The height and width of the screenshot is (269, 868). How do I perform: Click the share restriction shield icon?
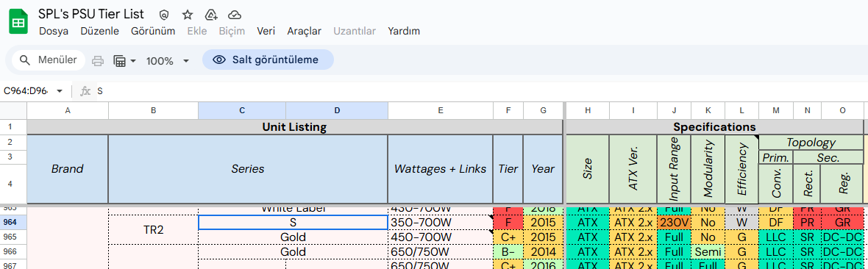coord(164,15)
